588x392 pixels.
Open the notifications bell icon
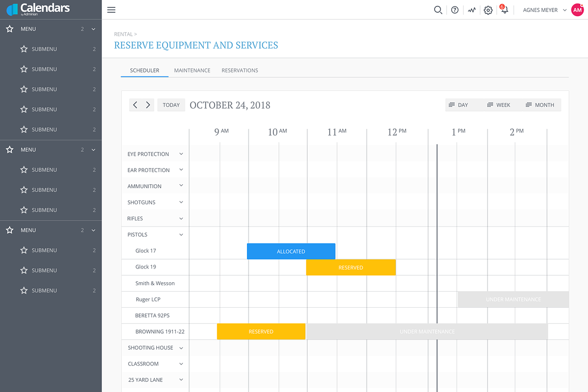(504, 10)
